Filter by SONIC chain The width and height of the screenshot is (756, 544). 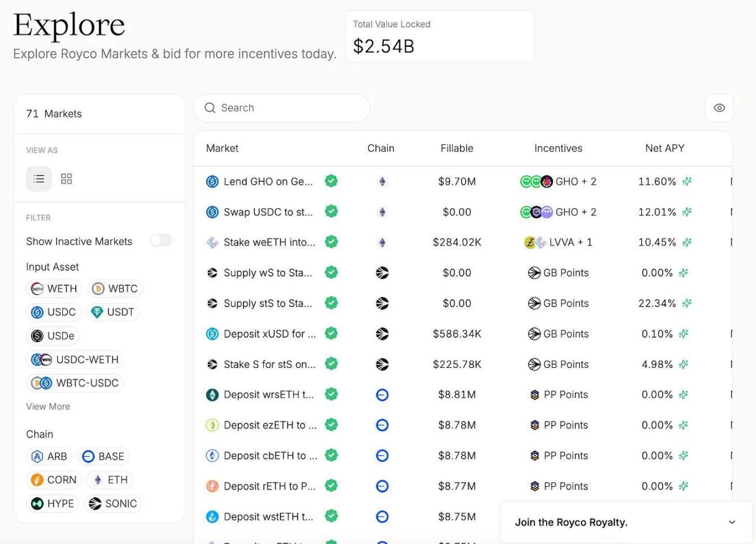point(113,504)
